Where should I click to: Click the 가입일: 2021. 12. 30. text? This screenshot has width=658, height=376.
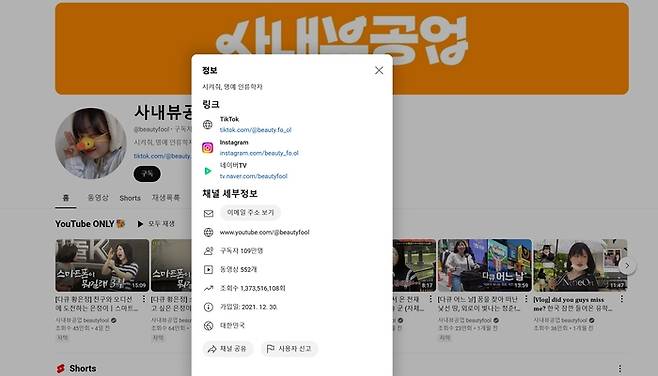tap(249, 307)
